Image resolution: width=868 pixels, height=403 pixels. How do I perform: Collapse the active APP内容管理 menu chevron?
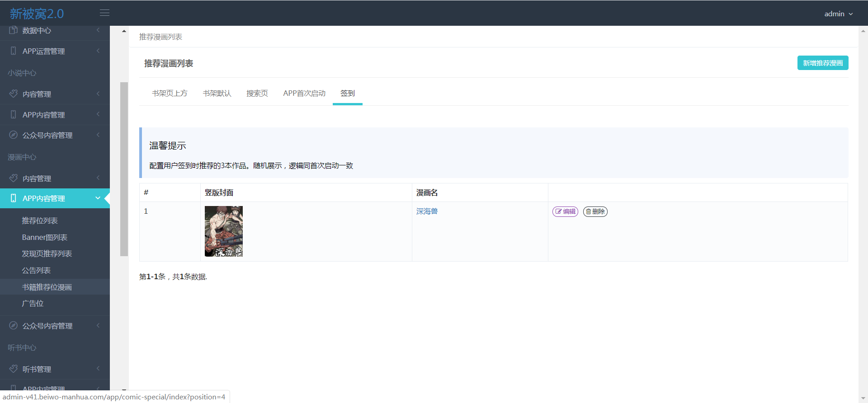[98, 198]
